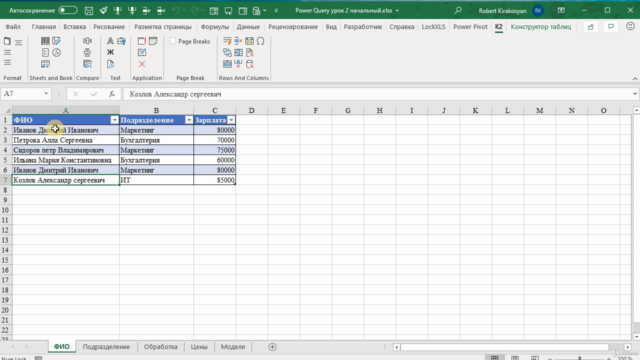640x360 pixels.
Task: Toggle the Автосохранение switch
Action: [x=68, y=10]
